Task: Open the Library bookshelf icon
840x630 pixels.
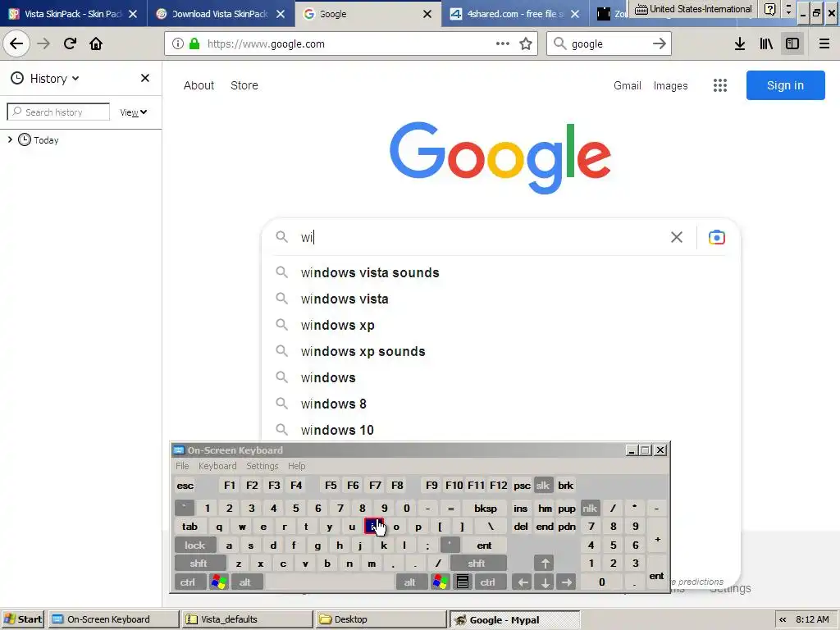Action: [766, 44]
